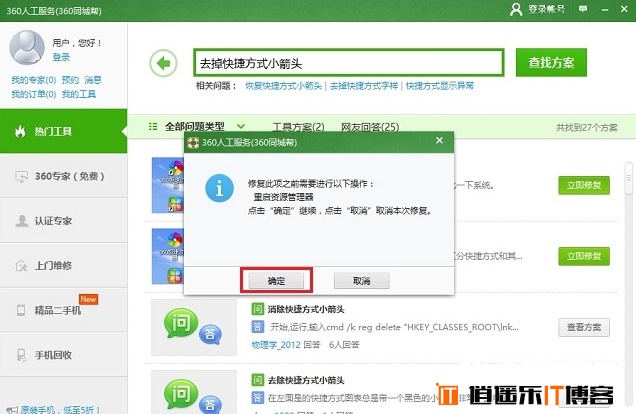Click the Q&A bubble thumbnail for 去除快捷方式小箭头
The height and width of the screenshot is (414, 636).
coord(193,392)
